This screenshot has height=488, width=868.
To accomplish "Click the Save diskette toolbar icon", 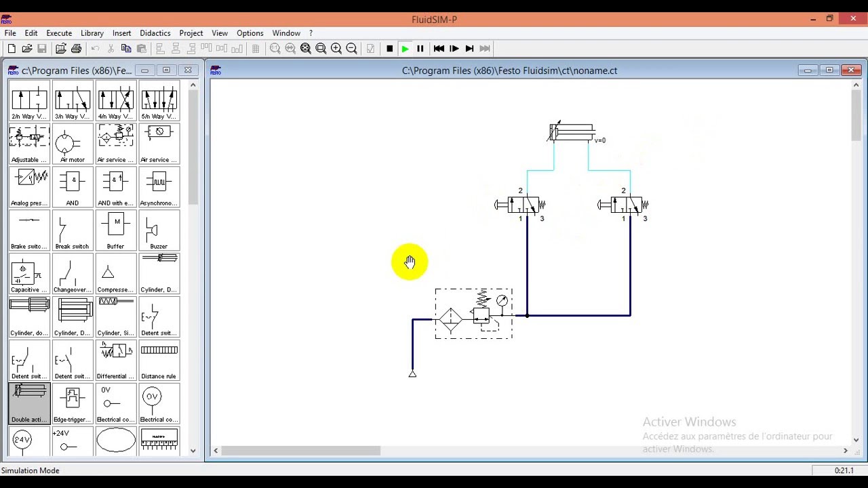I will [x=42, y=49].
